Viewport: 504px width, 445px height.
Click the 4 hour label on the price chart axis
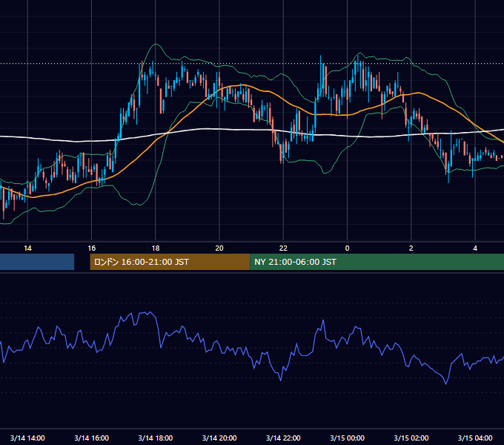tap(475, 248)
